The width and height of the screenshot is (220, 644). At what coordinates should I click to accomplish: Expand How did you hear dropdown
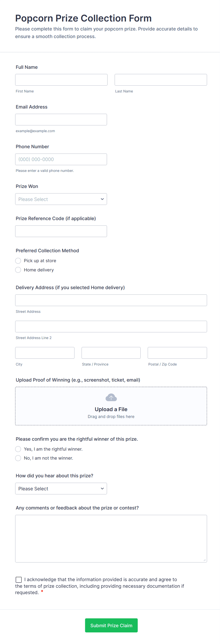tap(61, 488)
